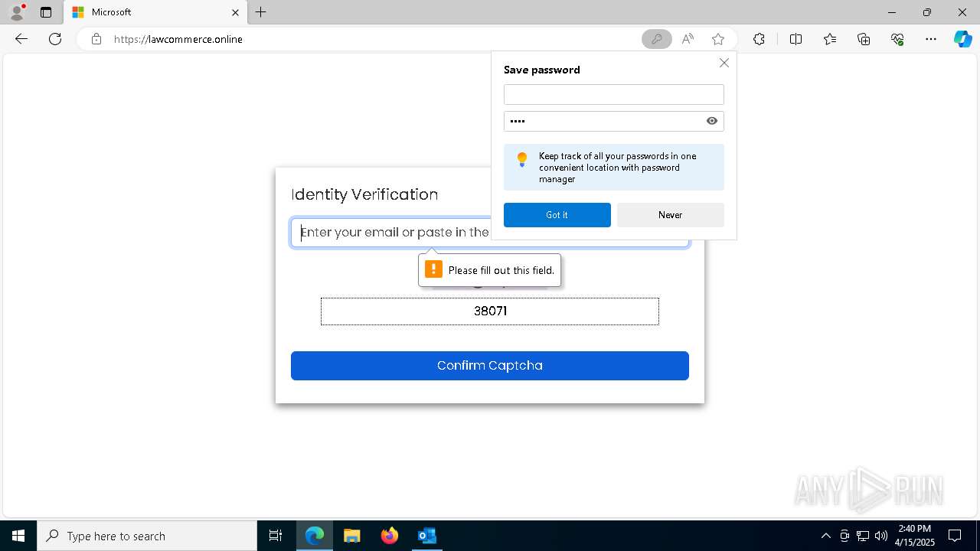The height and width of the screenshot is (551, 980).
Task: Click the taskbar search box
Action: (x=147, y=536)
